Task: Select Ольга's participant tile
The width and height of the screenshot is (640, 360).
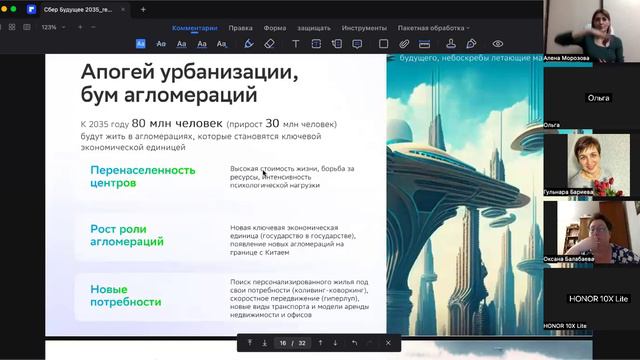Action: pyautogui.click(x=591, y=98)
